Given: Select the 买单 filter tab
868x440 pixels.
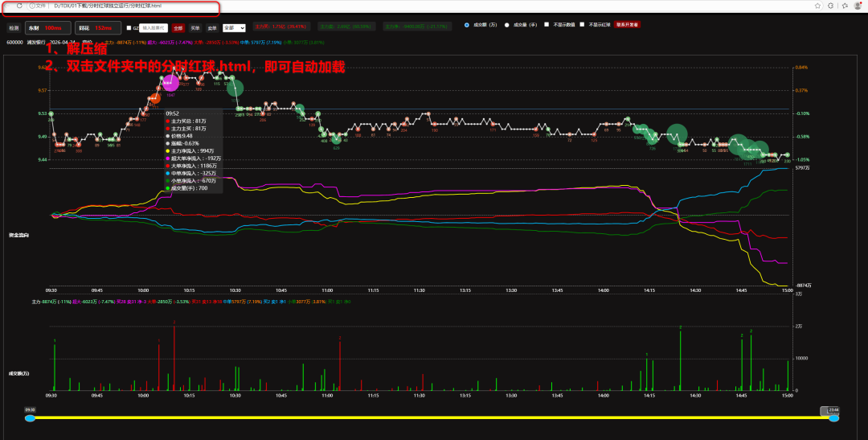Looking at the screenshot, I should click(x=195, y=27).
